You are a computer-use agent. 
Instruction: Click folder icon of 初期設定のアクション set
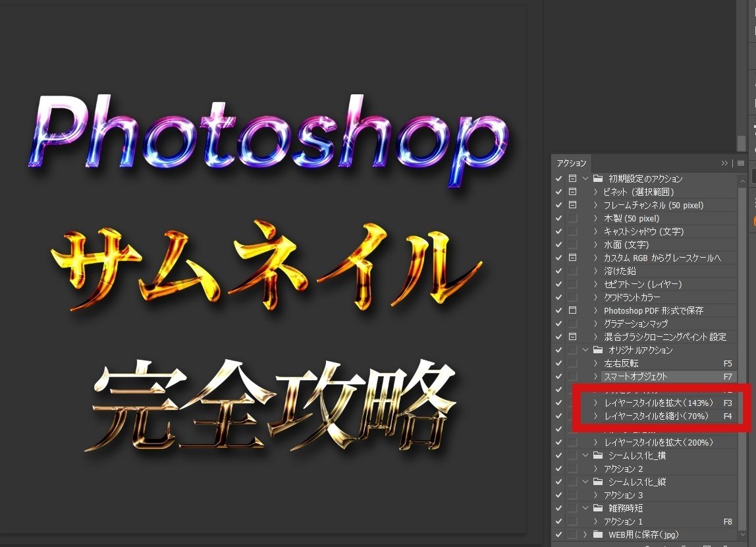598,179
